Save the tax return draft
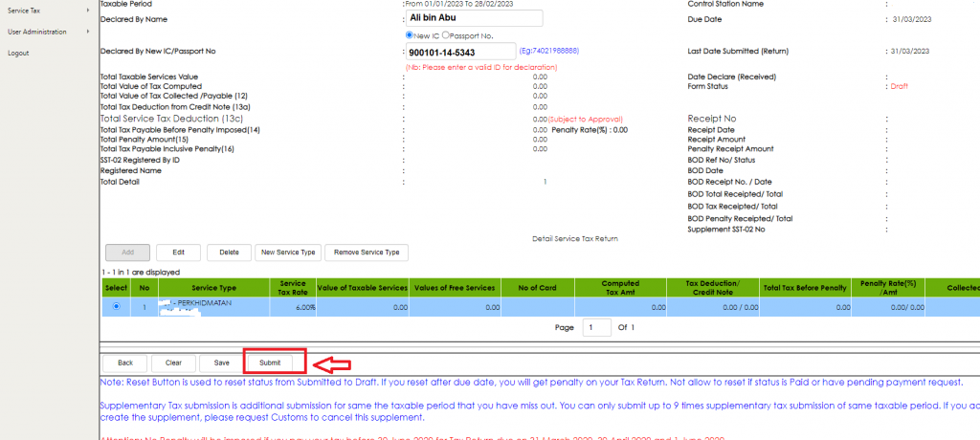Viewport: 980px width, 440px height. [221, 363]
